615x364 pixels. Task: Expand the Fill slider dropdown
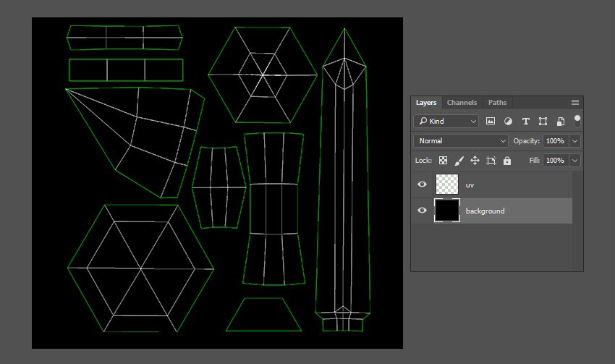[575, 161]
